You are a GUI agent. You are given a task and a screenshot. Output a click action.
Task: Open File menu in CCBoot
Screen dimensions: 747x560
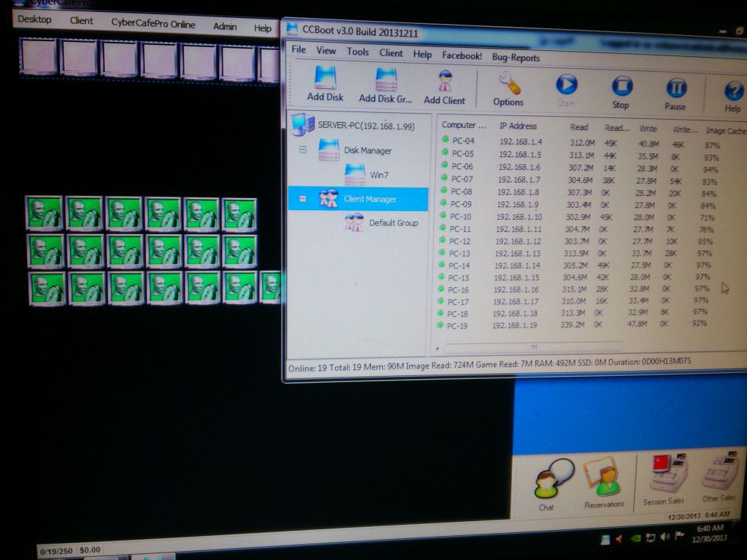(298, 49)
